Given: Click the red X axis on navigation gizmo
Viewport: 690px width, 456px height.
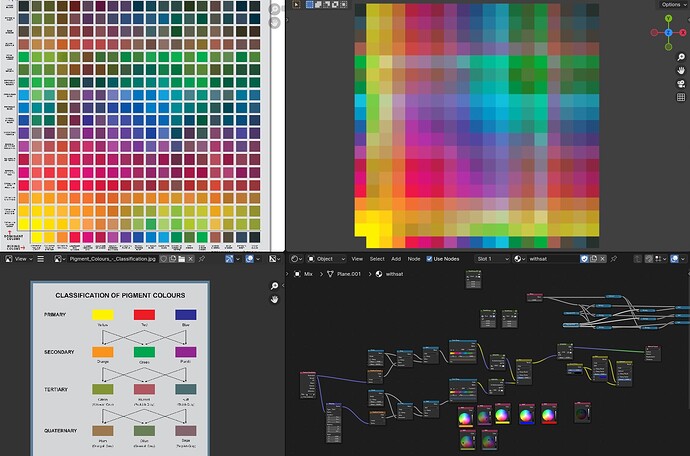Looking at the screenshot, I should click(683, 33).
